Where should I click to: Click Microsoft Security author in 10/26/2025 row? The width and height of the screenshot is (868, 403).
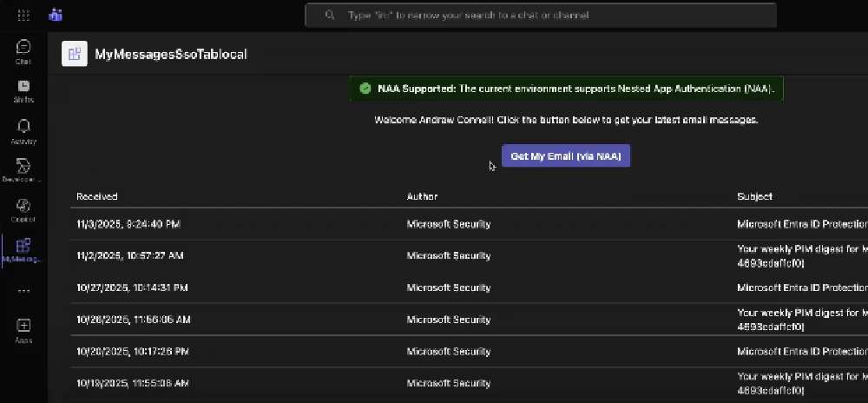point(449,320)
